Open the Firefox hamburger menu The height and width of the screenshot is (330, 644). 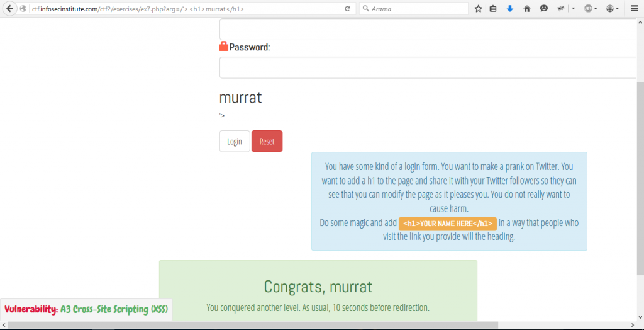coord(634,9)
